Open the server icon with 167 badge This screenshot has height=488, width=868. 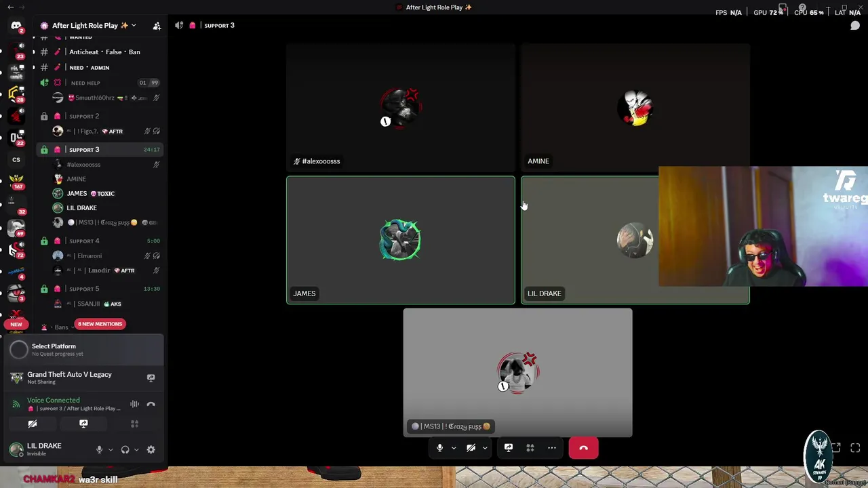[x=16, y=182]
